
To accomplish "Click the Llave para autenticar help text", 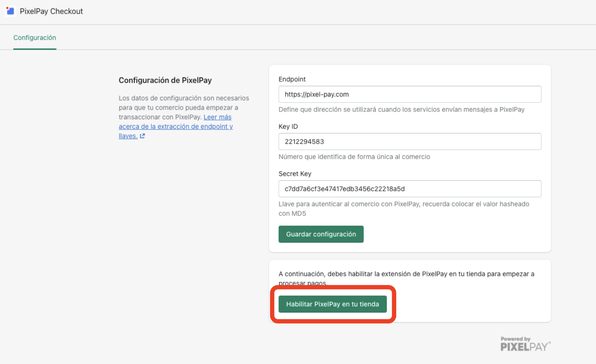I will point(404,209).
